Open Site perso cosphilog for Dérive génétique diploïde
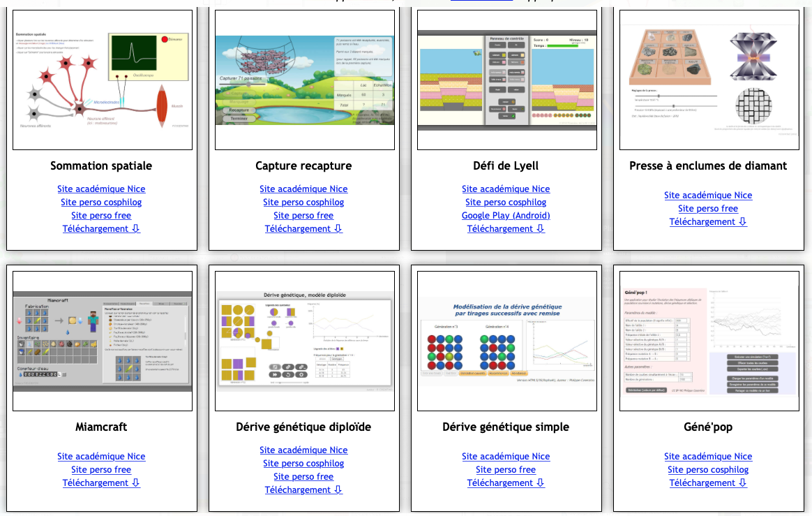Viewport: 812px width, 516px height. 303,464
